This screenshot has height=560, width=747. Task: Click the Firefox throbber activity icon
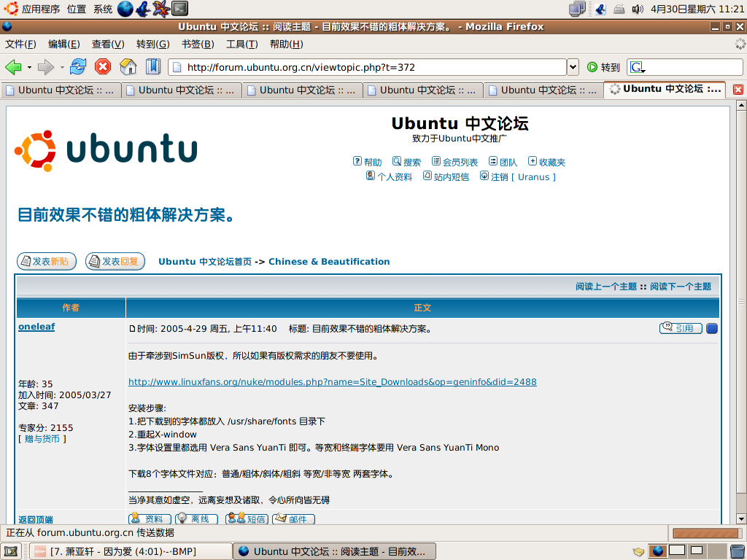(740, 44)
